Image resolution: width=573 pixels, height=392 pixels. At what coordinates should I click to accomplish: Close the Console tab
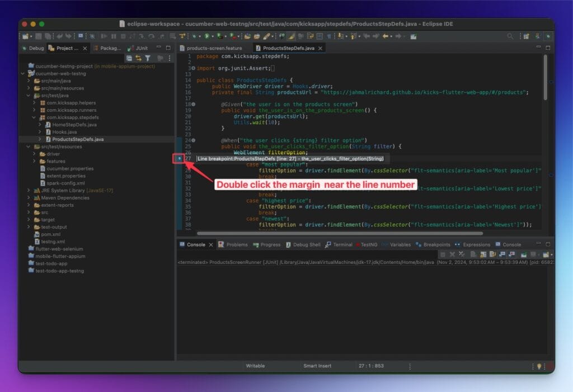(x=211, y=245)
